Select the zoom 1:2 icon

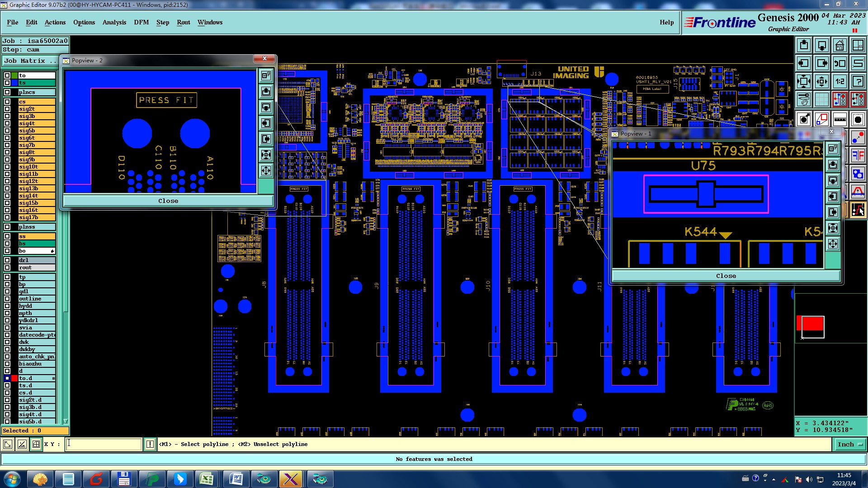pos(840,81)
